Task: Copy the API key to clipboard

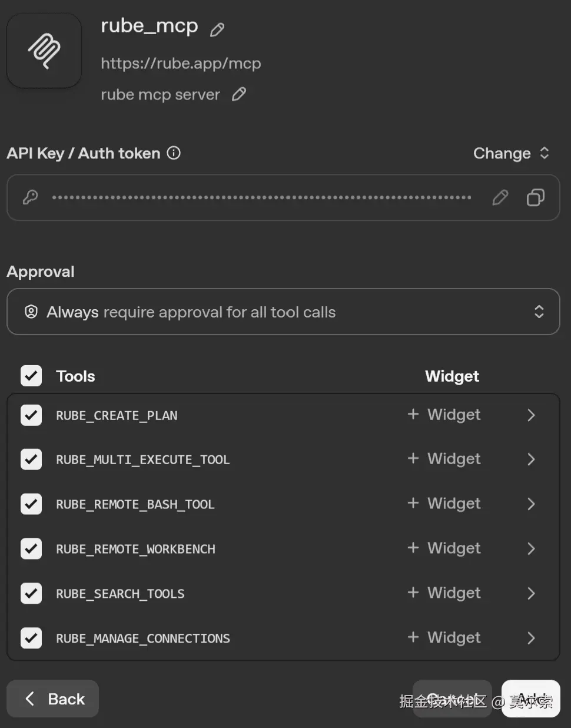Action: (x=535, y=198)
